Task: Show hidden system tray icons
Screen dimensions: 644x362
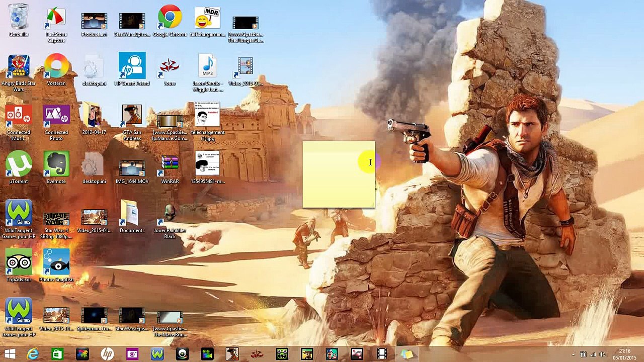Action: pos(573,355)
